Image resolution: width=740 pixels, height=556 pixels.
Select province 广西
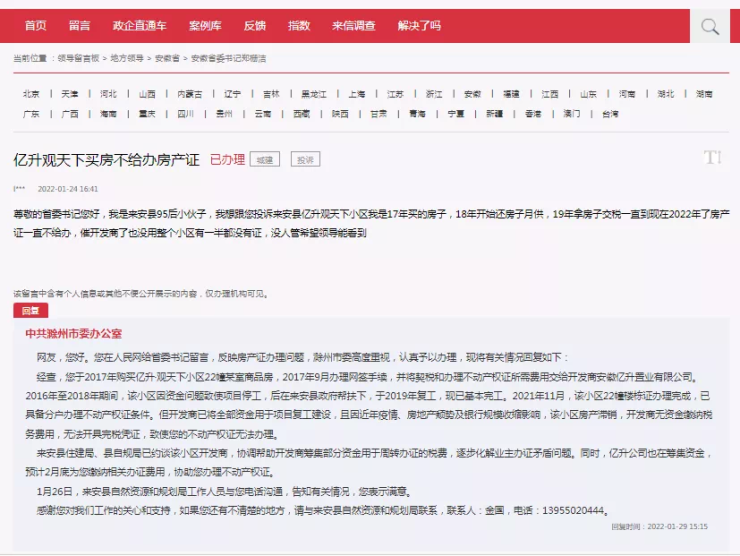point(70,114)
